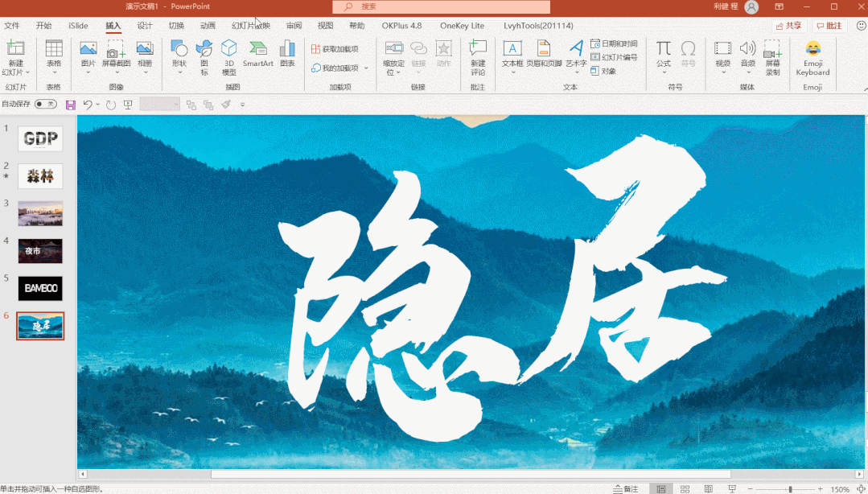Open the OKPlus 4.8 tab
This screenshot has width=868, height=494.
[401, 26]
